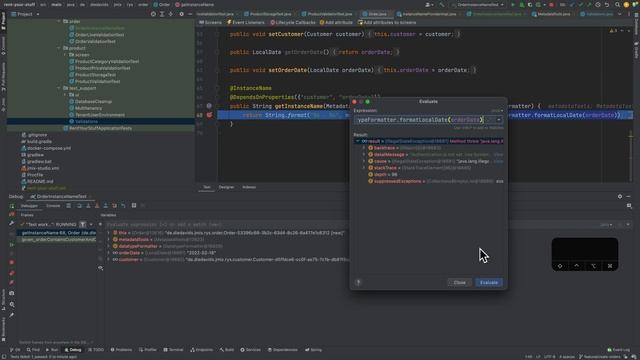Switch to MetadataTools.java editor tab
This screenshot has width=640, height=360.
(x=551, y=14)
